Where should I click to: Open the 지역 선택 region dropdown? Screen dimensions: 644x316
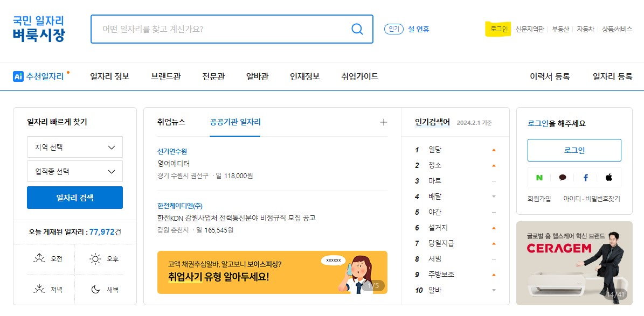(74, 146)
